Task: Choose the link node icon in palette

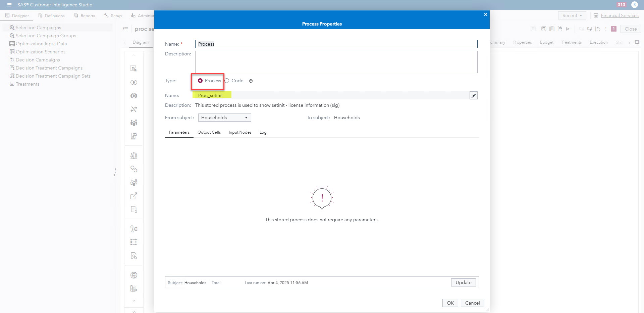Action: [x=134, y=169]
